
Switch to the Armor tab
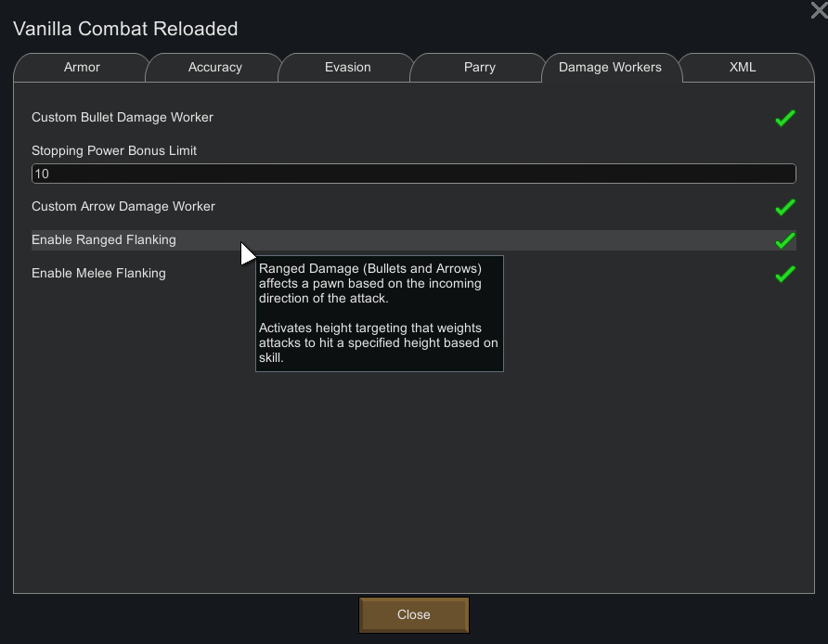[82, 68]
